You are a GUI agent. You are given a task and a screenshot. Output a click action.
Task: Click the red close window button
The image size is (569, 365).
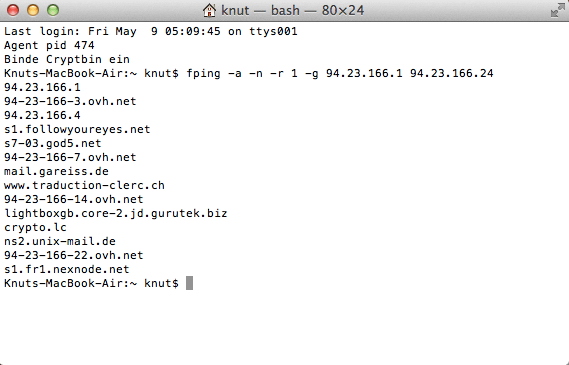coord(13,10)
